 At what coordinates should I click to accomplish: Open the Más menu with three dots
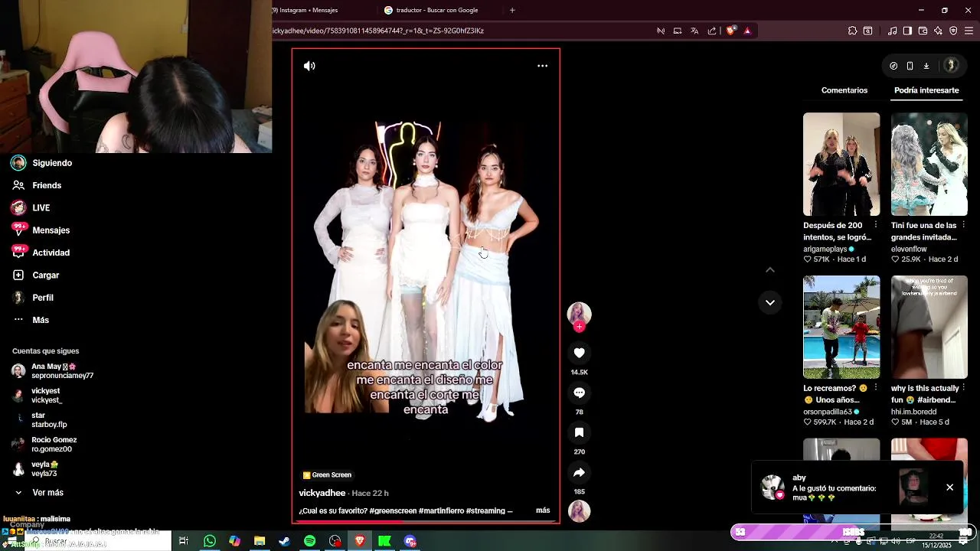tap(31, 320)
